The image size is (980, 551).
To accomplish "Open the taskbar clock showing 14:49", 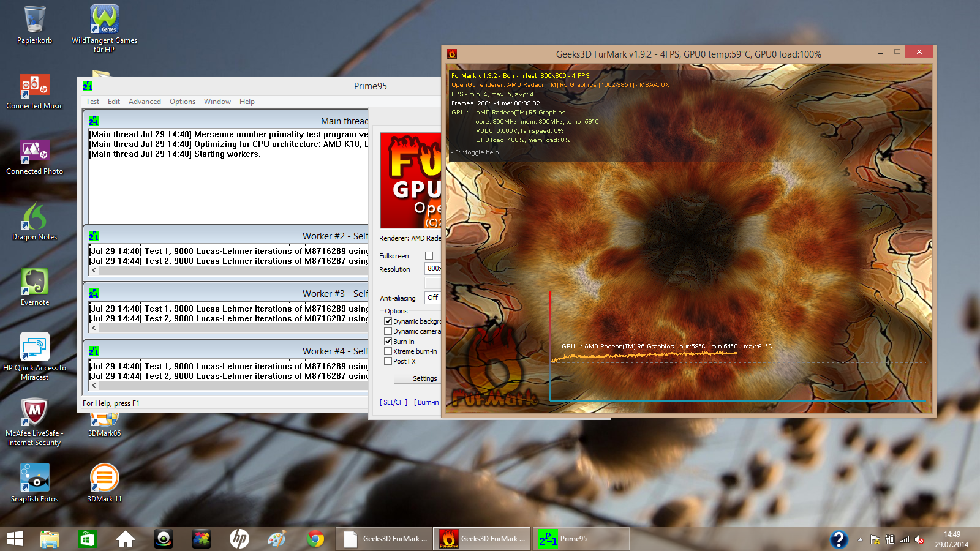I will [x=952, y=539].
